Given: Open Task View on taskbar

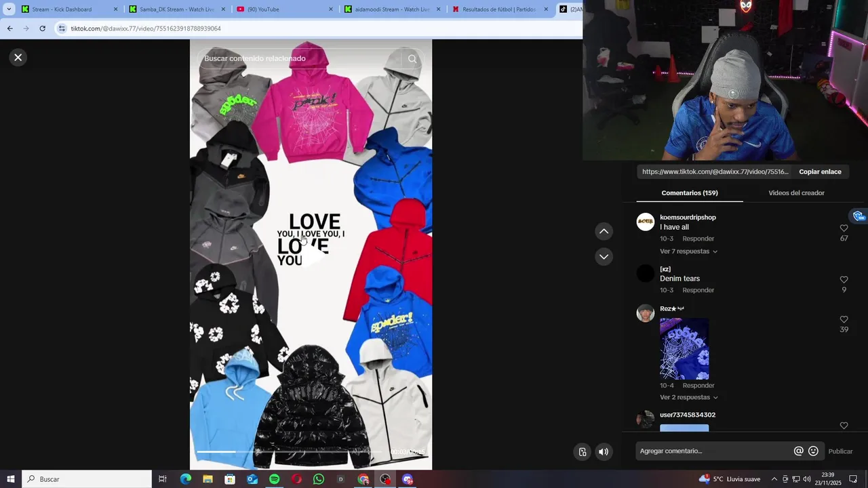Looking at the screenshot, I should click(163, 479).
